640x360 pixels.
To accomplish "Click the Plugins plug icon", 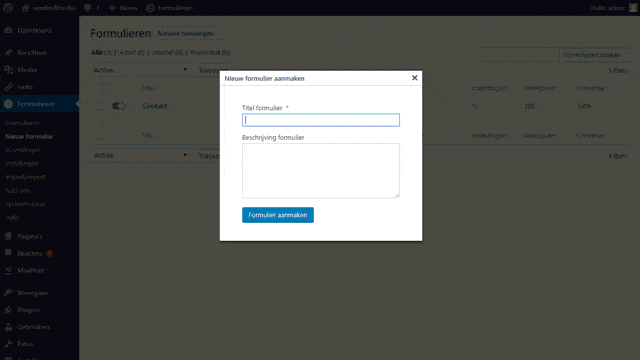I will coord(8,310).
